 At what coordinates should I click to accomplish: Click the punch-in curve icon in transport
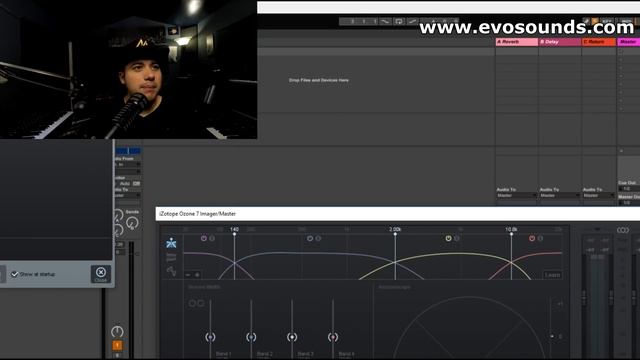(385, 21)
